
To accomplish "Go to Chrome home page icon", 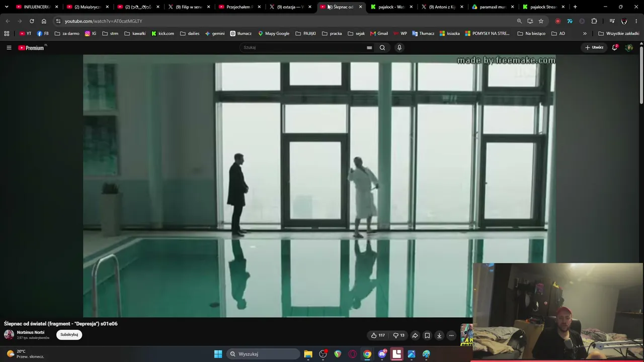I will 44,21.
